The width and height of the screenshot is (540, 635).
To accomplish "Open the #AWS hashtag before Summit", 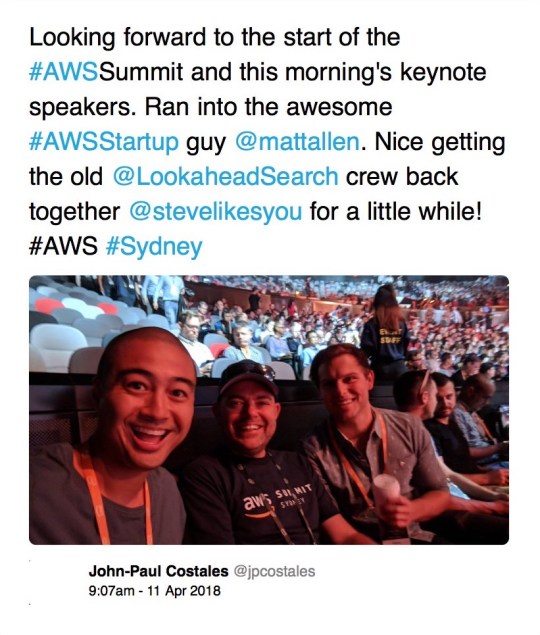I will 63,72.
